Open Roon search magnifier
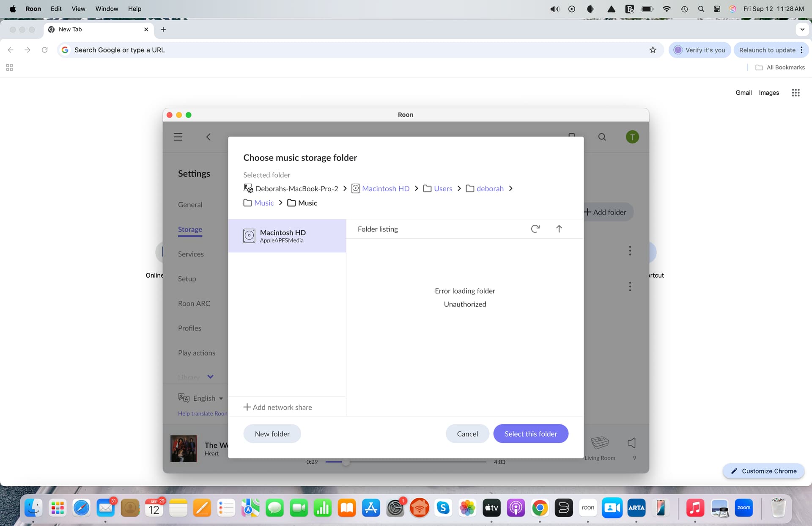The height and width of the screenshot is (526, 812). point(602,137)
